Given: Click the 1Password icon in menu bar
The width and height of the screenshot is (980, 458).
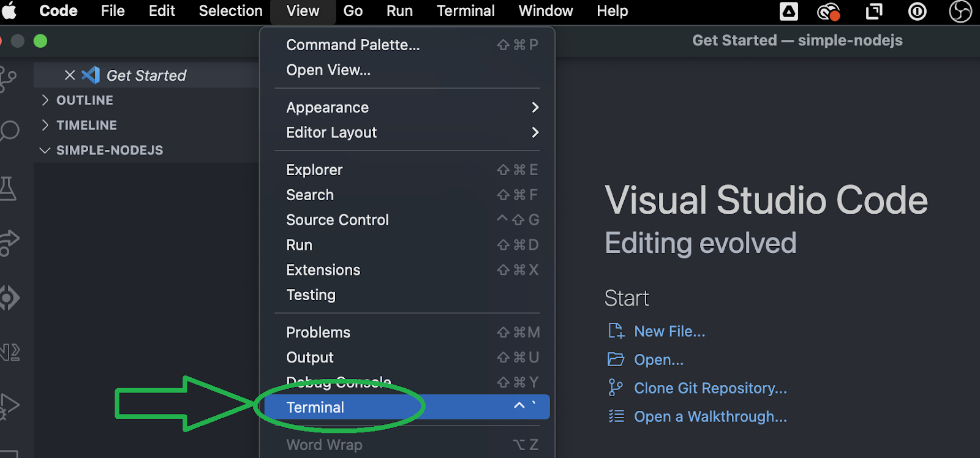Looking at the screenshot, I should click(917, 11).
